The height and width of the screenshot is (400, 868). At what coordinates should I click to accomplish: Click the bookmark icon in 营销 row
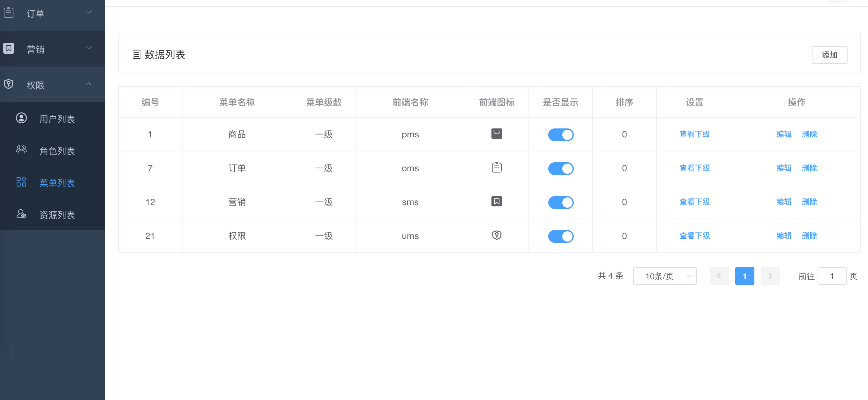point(497,201)
